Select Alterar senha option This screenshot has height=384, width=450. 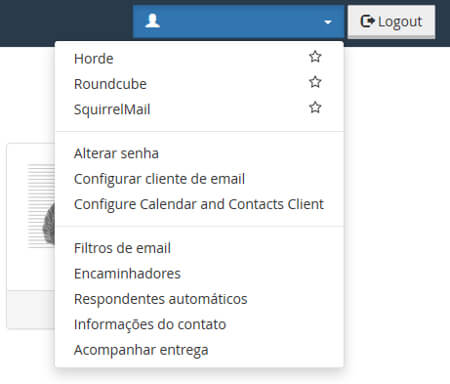(116, 153)
